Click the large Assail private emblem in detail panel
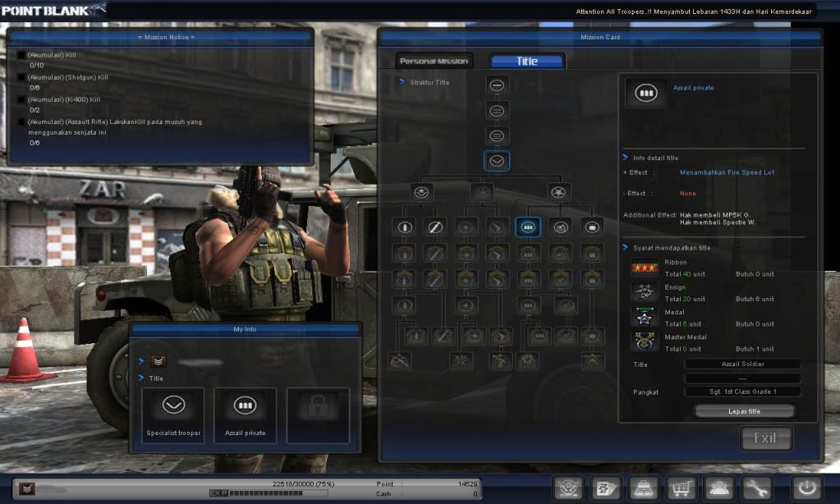Viewport: 840px width, 504px height. (x=646, y=94)
